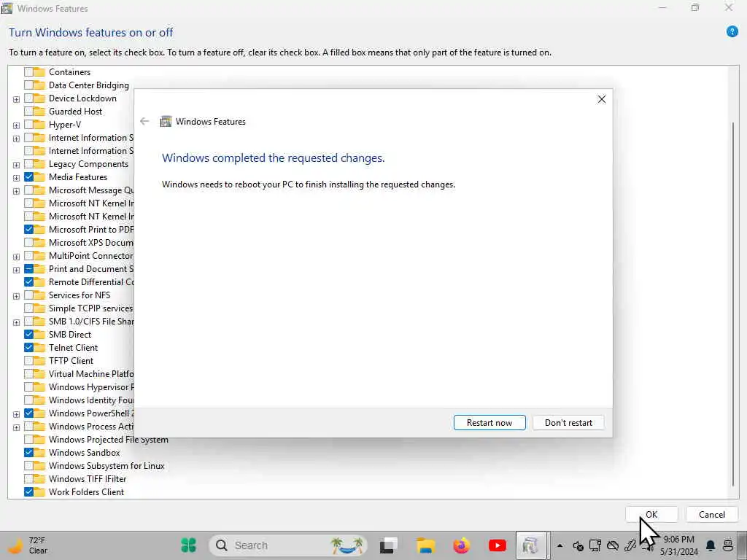This screenshot has width=747, height=560.
Task: Enable the Guarded Host checkbox
Action: pyautogui.click(x=28, y=112)
